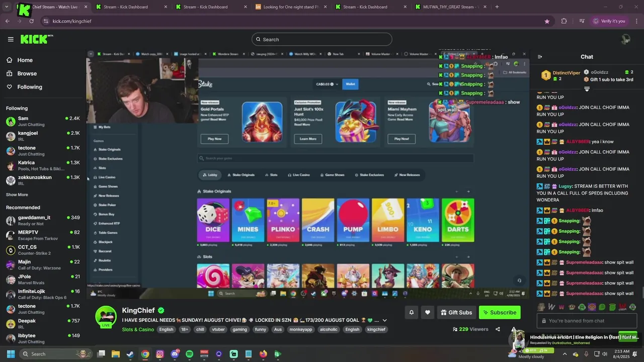Open zokkunzokkun's channel in Following list
Viewport: 644px width, 362px height.
(43, 180)
